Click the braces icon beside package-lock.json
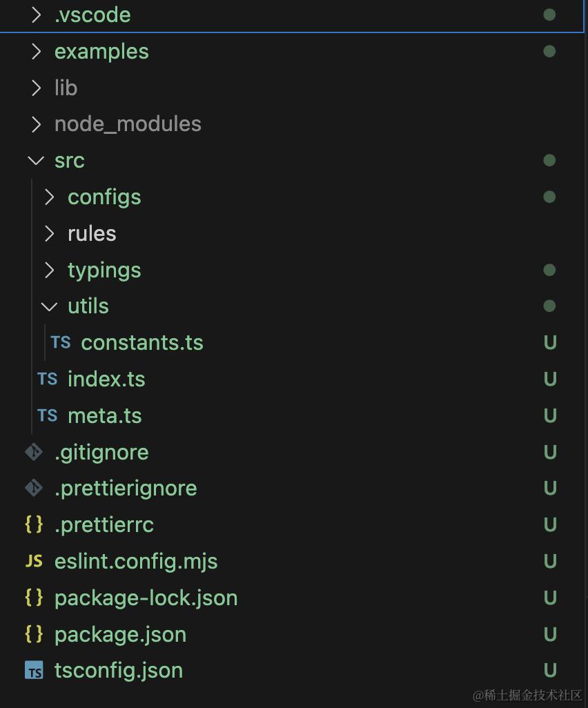 [x=34, y=598]
